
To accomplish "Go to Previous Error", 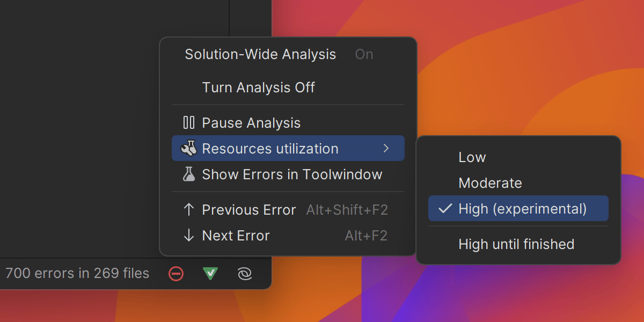I will pyautogui.click(x=249, y=210).
